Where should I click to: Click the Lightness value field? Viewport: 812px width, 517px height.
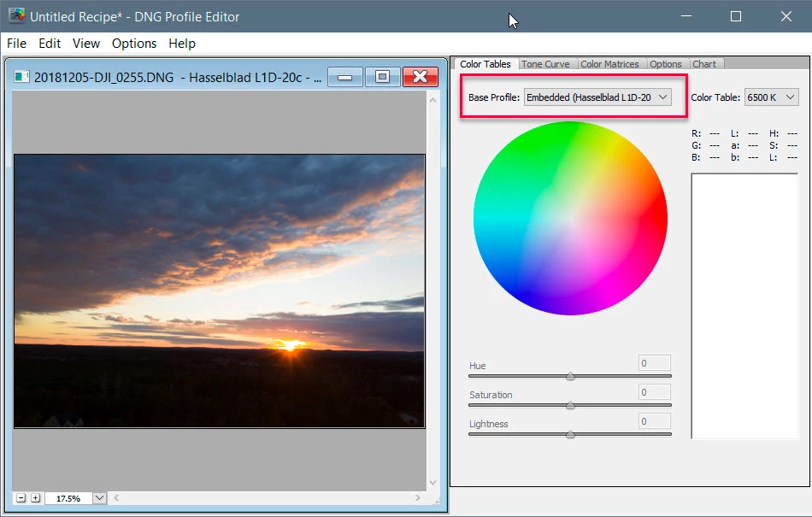point(655,420)
